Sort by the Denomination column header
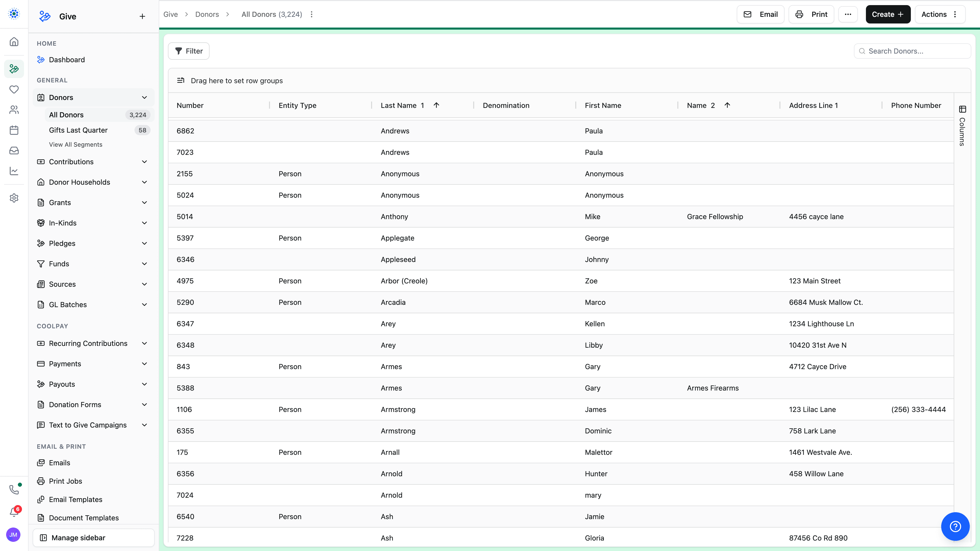The height and width of the screenshot is (551, 980). 506,105
